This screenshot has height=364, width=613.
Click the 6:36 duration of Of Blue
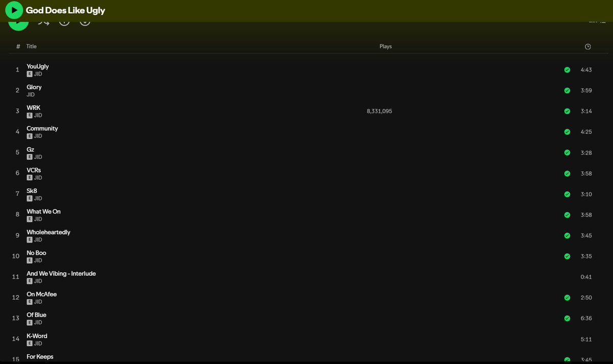pyautogui.click(x=586, y=319)
